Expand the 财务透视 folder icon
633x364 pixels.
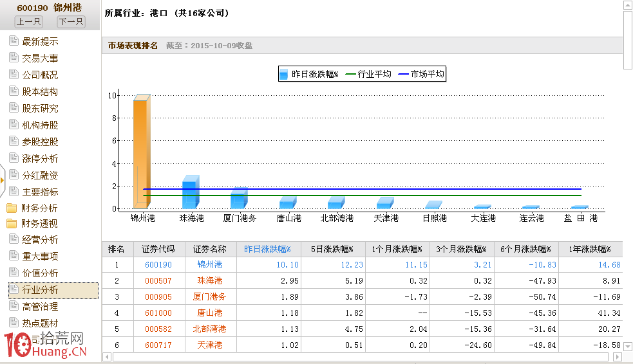(12, 223)
